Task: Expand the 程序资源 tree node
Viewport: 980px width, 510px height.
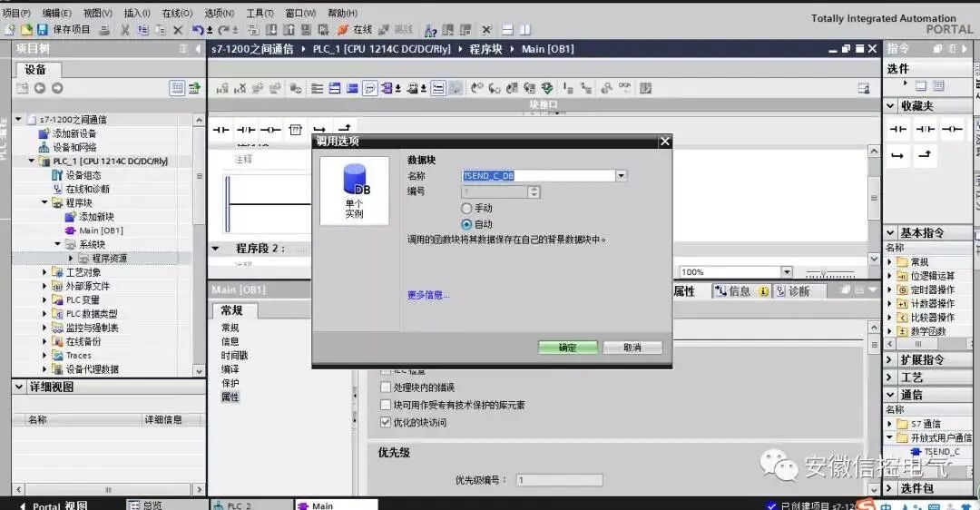Action: tap(71, 258)
